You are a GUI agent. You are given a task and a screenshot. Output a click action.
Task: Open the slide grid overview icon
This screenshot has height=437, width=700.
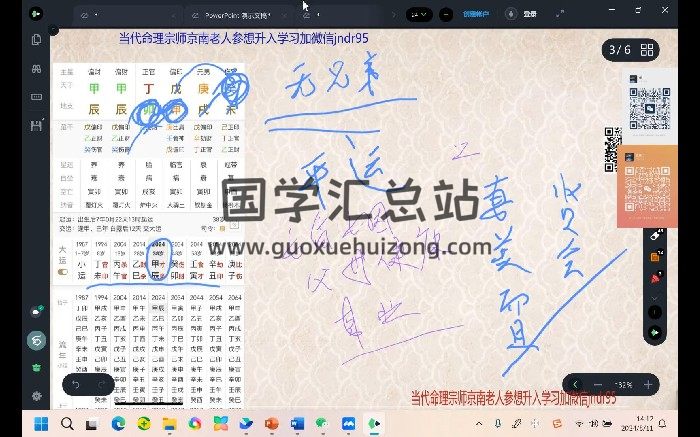(647, 50)
